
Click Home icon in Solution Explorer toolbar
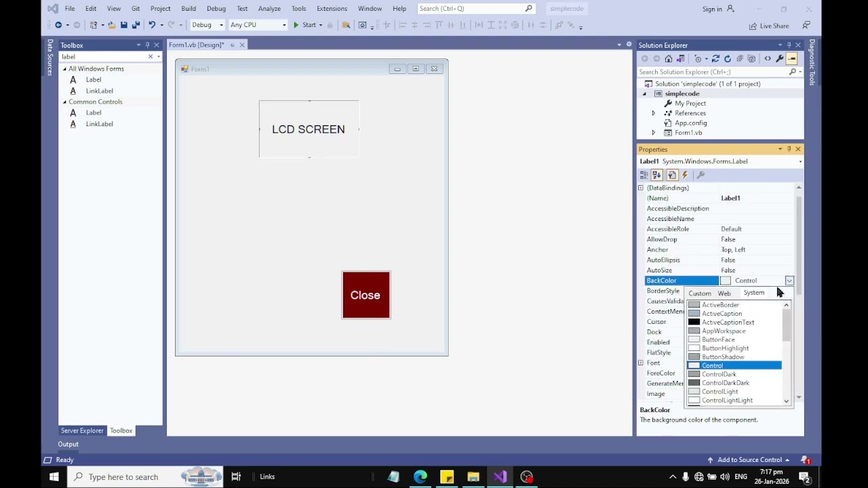(x=668, y=59)
